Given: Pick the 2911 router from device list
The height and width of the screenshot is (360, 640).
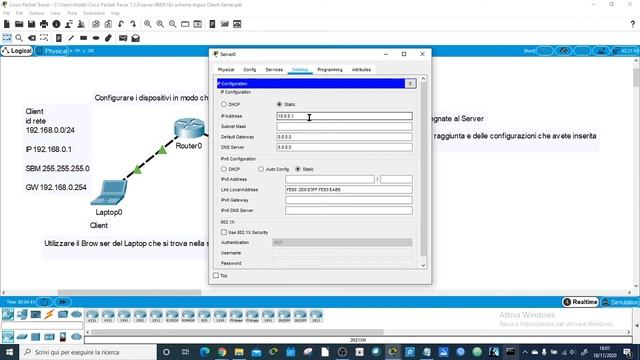Looking at the screenshot, I should coord(156,316).
